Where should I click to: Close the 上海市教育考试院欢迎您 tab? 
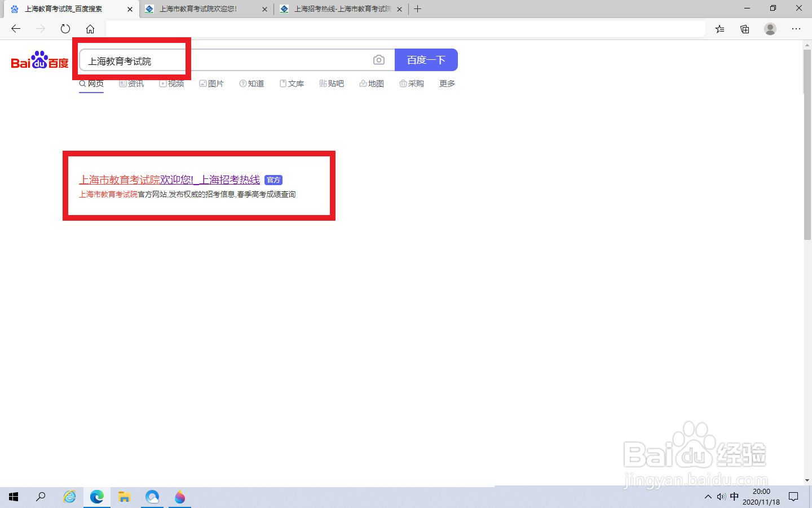pyautogui.click(x=265, y=9)
